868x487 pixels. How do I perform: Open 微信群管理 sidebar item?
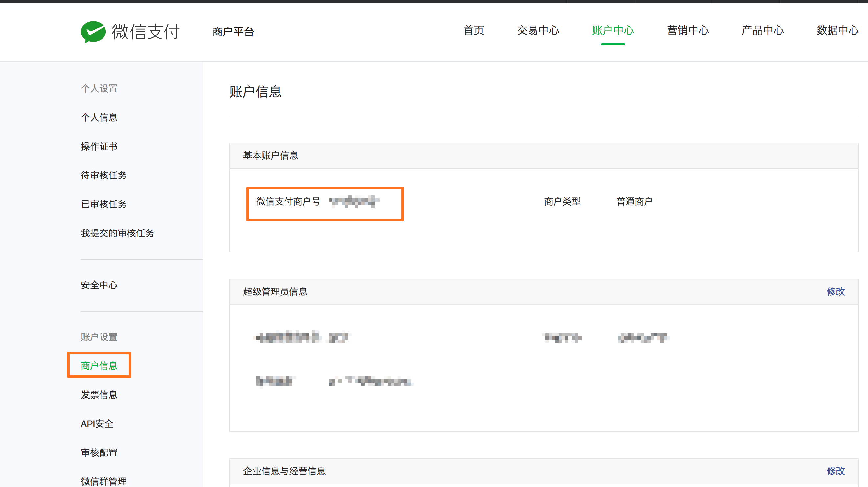104,481
